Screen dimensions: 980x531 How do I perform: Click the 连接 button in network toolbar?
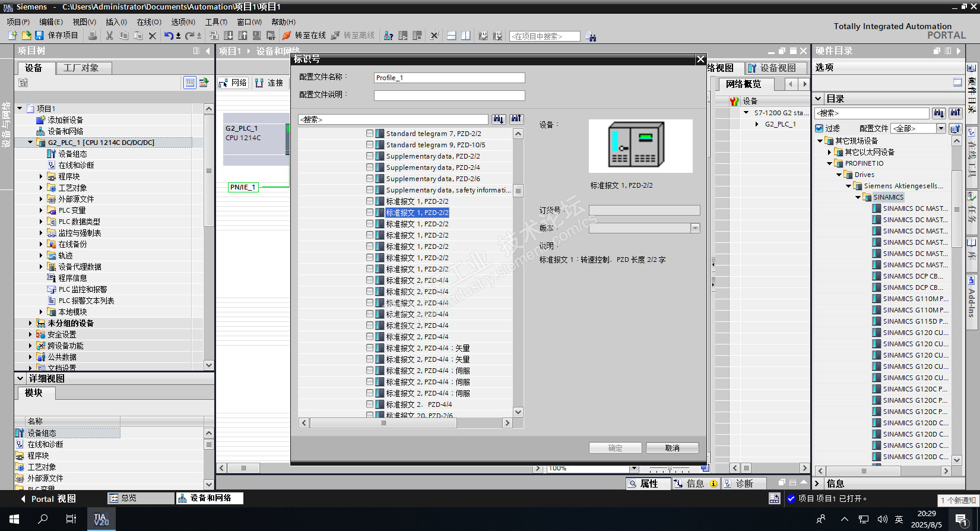tap(269, 83)
